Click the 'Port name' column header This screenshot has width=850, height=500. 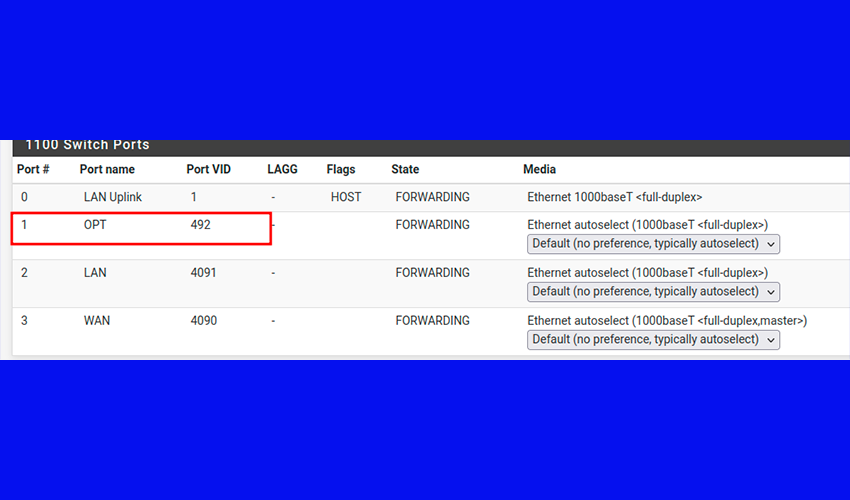(x=107, y=169)
